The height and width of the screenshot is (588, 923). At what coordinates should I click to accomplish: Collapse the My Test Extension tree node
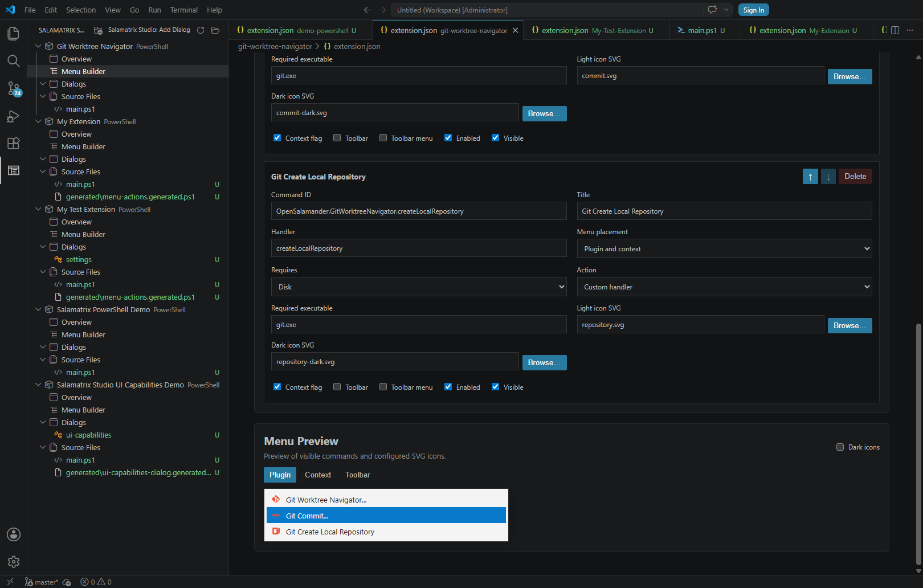38,209
